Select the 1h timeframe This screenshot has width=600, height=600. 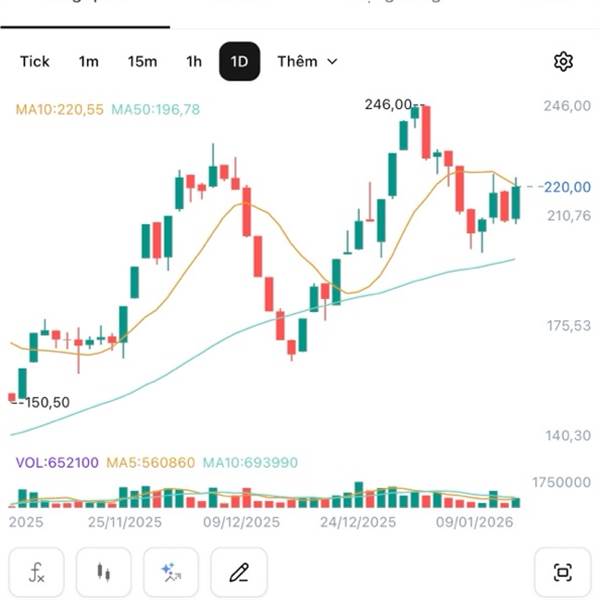[x=194, y=62]
